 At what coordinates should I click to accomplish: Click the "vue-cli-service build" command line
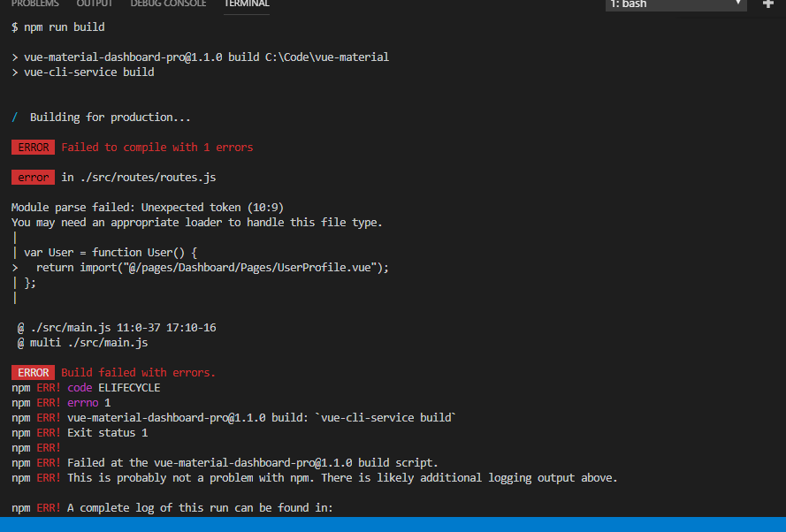coord(88,72)
